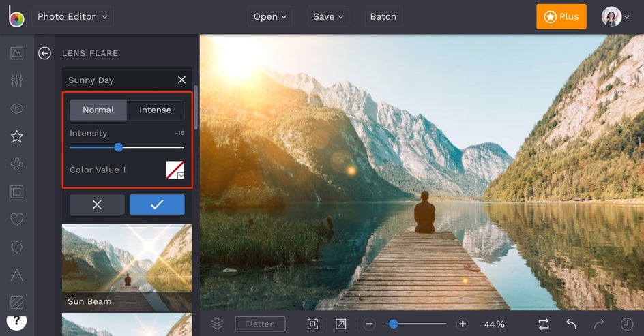Open the Text tool sidebar icon

17,275
